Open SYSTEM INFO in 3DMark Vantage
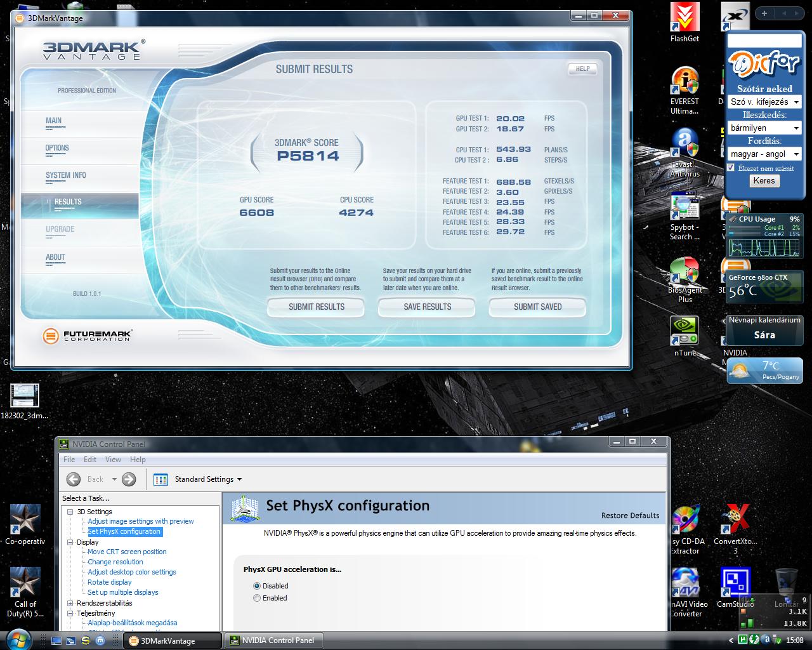The height and width of the screenshot is (650, 812). coord(66,175)
